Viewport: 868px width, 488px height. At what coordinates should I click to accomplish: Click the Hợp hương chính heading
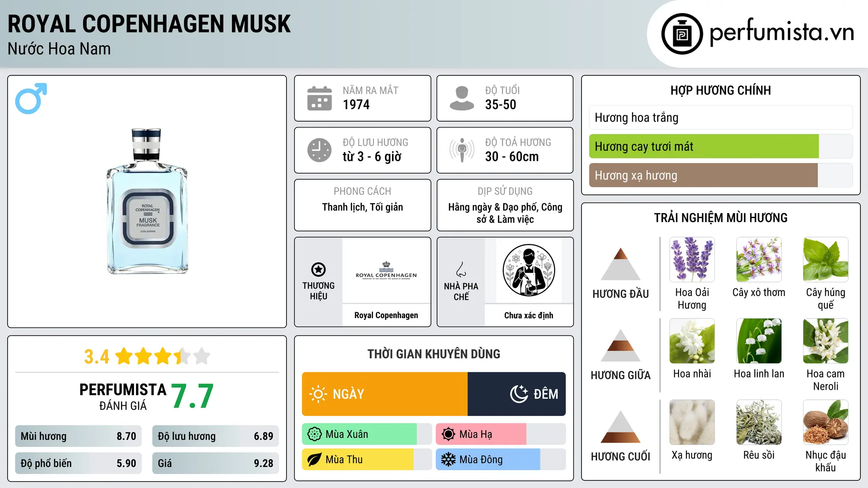pos(721,90)
